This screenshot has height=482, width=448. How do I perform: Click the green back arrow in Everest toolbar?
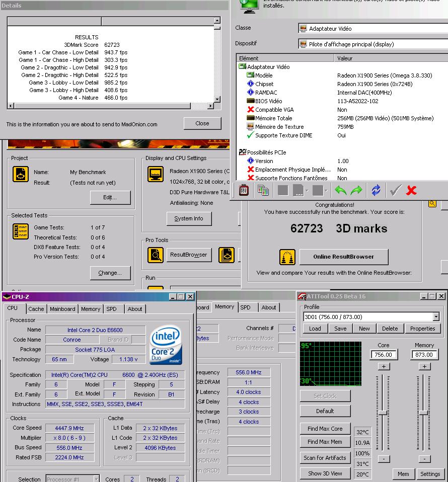point(340,191)
